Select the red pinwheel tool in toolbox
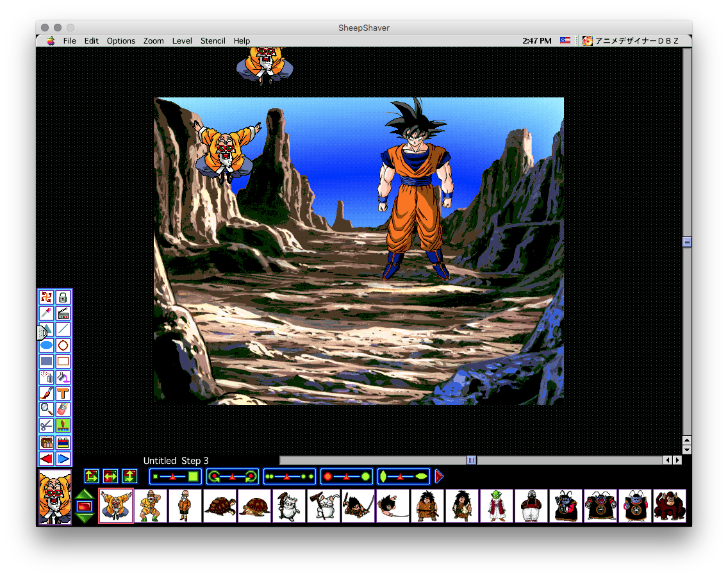Viewport: 728px width, 578px height. (46, 297)
